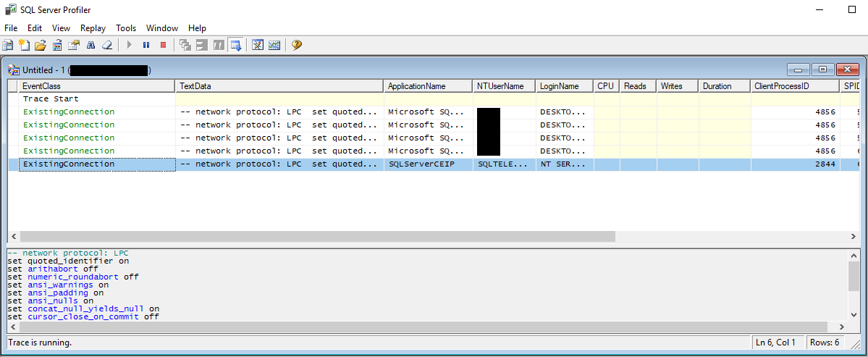Launch Performance Monitor from toolbar
Screen dimensions: 868x357
coord(274,45)
